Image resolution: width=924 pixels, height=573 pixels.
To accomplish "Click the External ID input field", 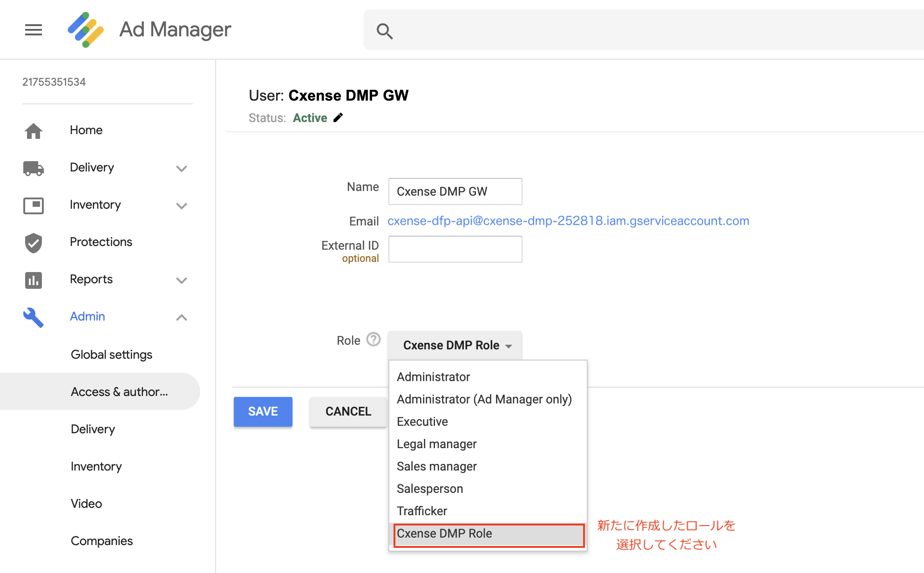I will tap(455, 249).
